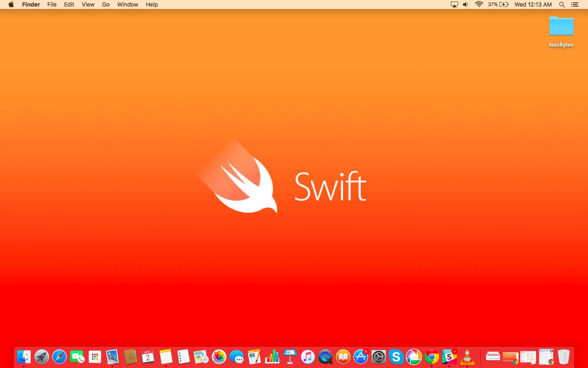
Task: Launch Google Chrome from the Dock
Action: (x=432, y=357)
